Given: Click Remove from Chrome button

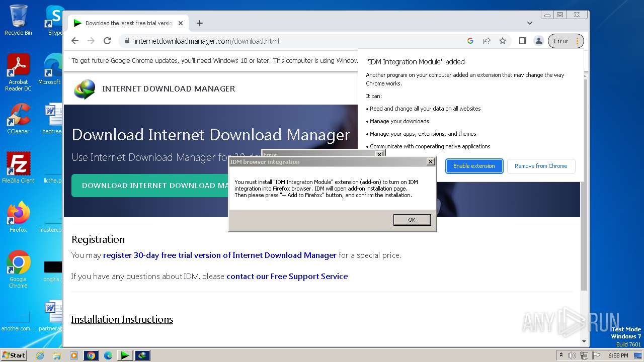Looking at the screenshot, I should coord(541,166).
